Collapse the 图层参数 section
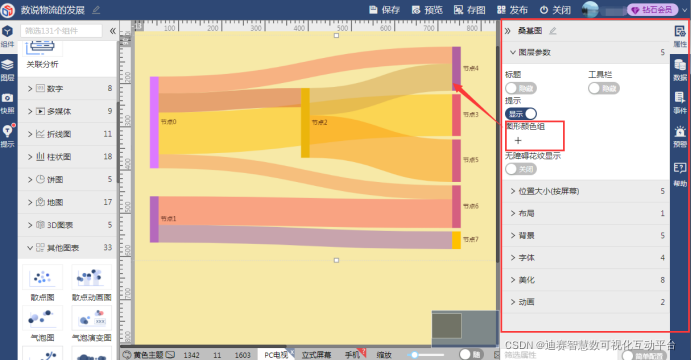The height and width of the screenshot is (360, 691). 586,52
